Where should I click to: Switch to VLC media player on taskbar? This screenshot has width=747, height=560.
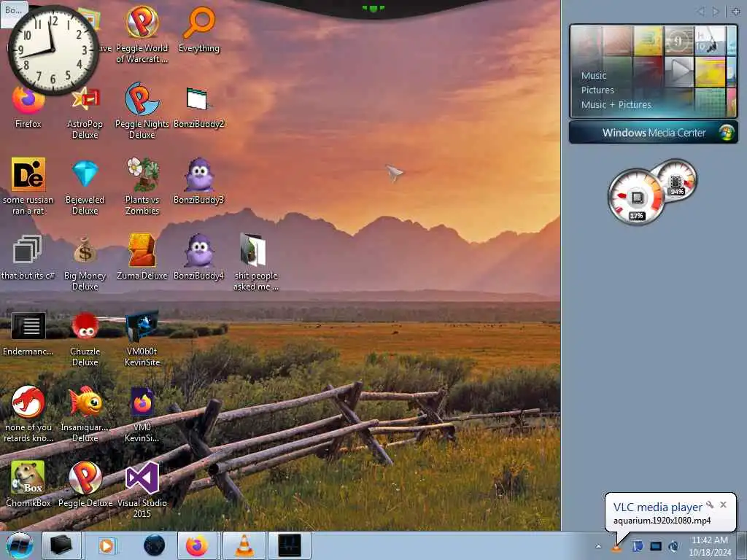pyautogui.click(x=244, y=545)
